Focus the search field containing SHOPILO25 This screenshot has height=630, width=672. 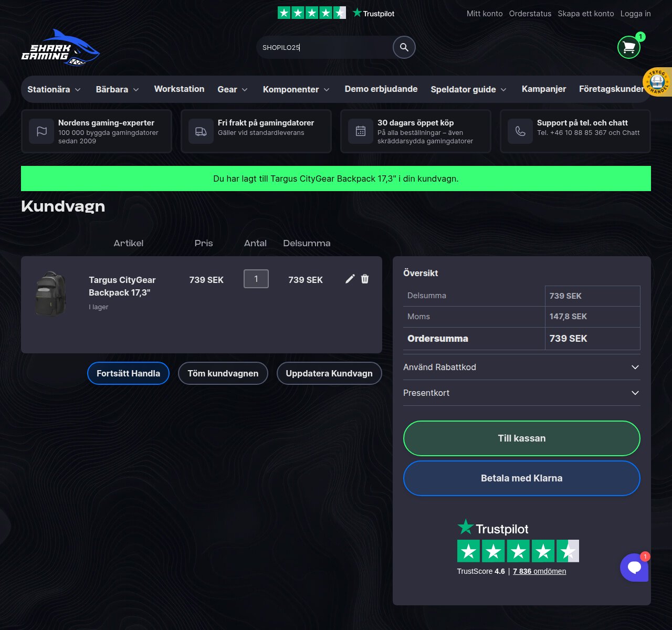(x=324, y=47)
